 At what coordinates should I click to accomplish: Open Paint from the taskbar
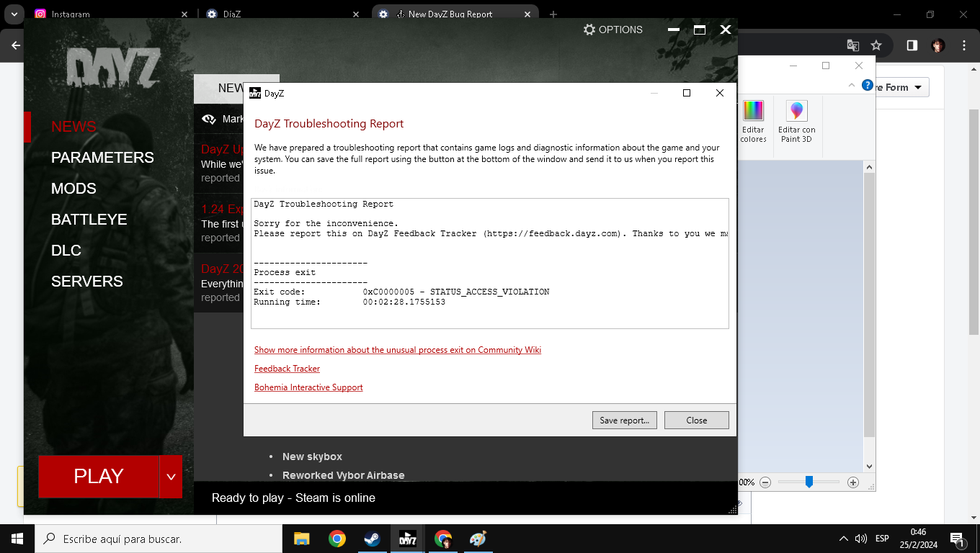pos(478,539)
